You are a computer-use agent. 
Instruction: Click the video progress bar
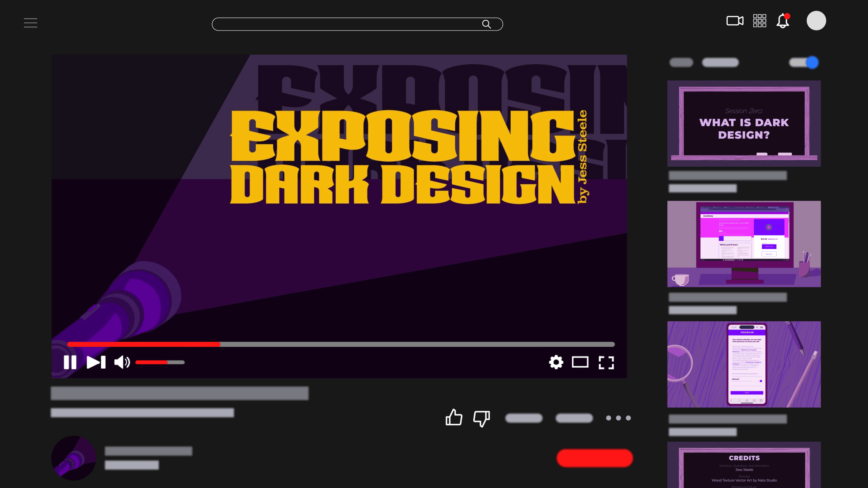(341, 344)
